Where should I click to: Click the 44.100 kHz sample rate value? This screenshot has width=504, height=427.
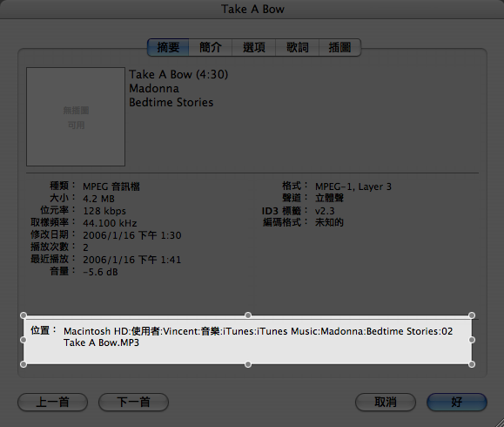click(110, 223)
